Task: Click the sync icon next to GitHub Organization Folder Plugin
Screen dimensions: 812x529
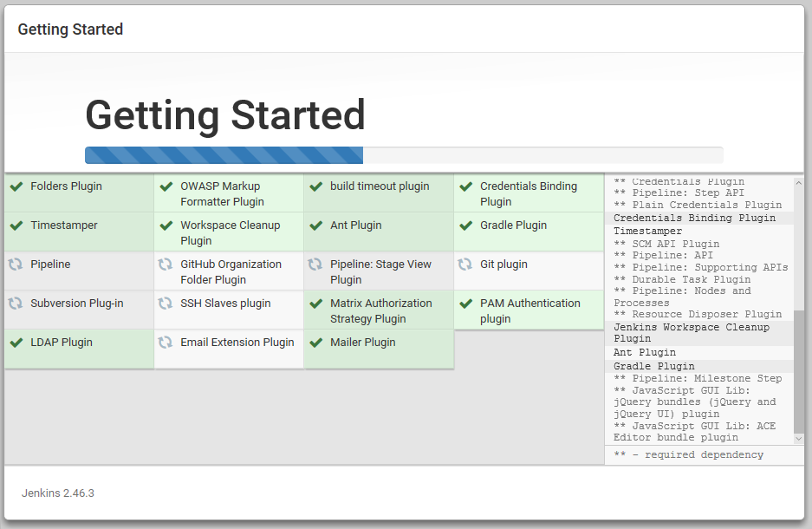Action: (166, 264)
